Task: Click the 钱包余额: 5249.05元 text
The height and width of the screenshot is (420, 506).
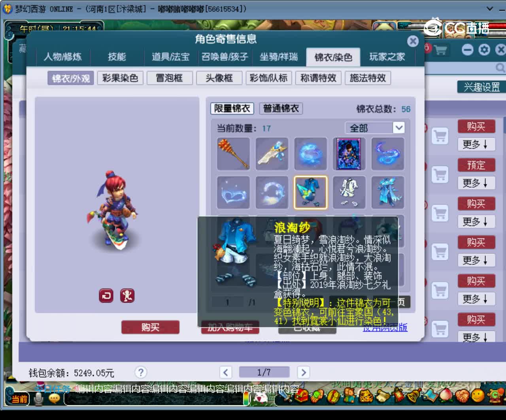Action: point(71,373)
